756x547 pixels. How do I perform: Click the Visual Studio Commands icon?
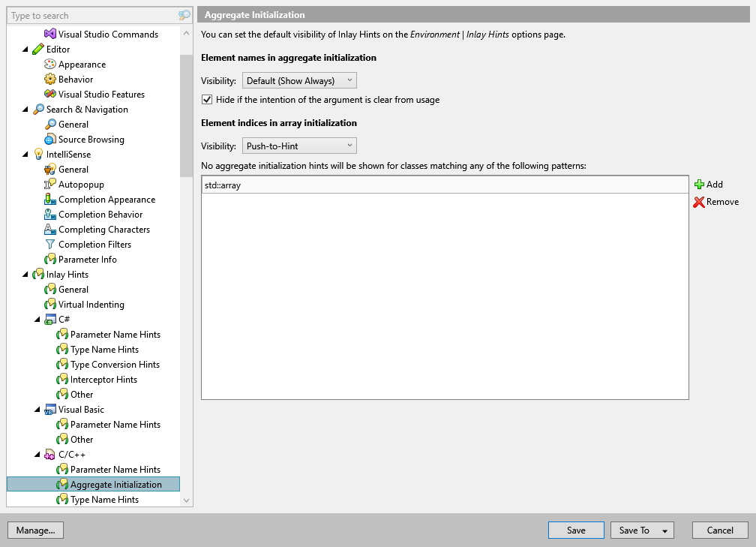(x=49, y=34)
